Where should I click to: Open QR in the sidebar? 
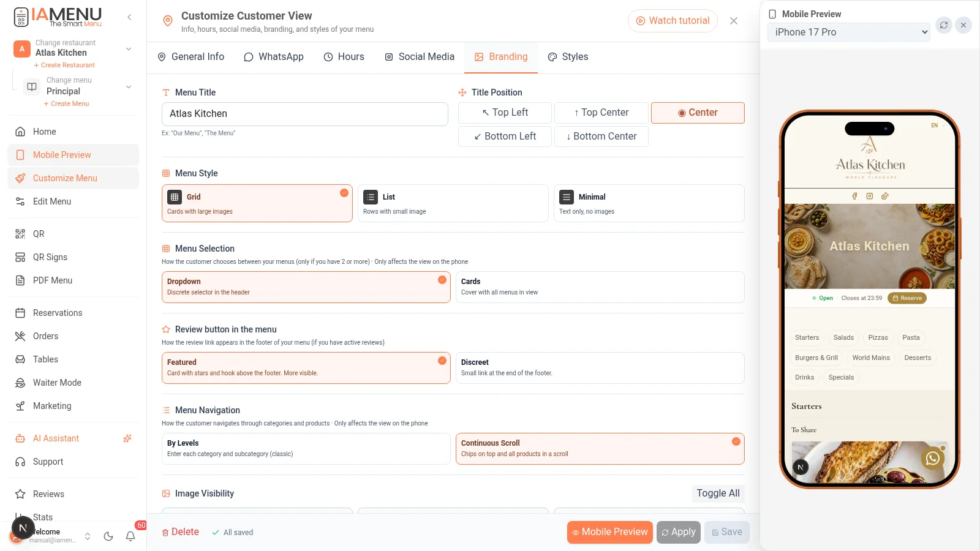click(73, 234)
